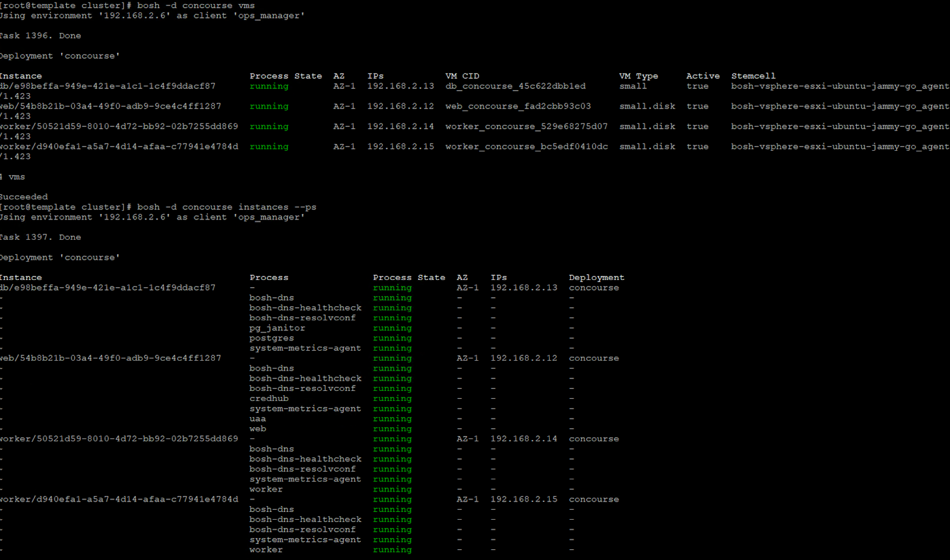
Task: Select the uaa process name
Action: point(258,419)
